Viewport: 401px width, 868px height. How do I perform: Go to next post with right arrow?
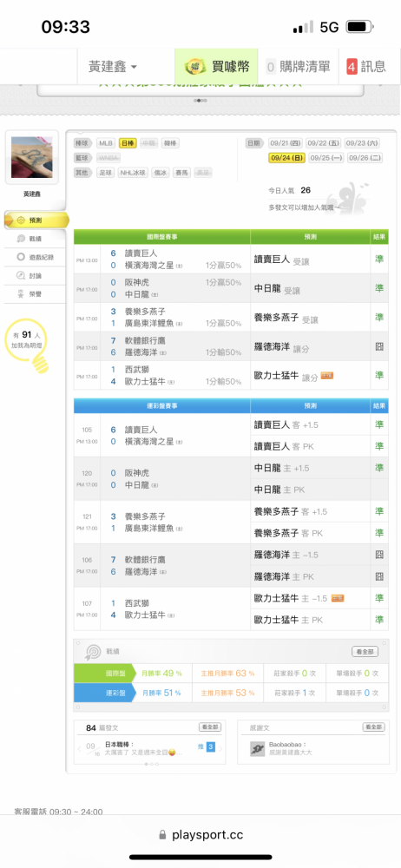[x=220, y=750]
